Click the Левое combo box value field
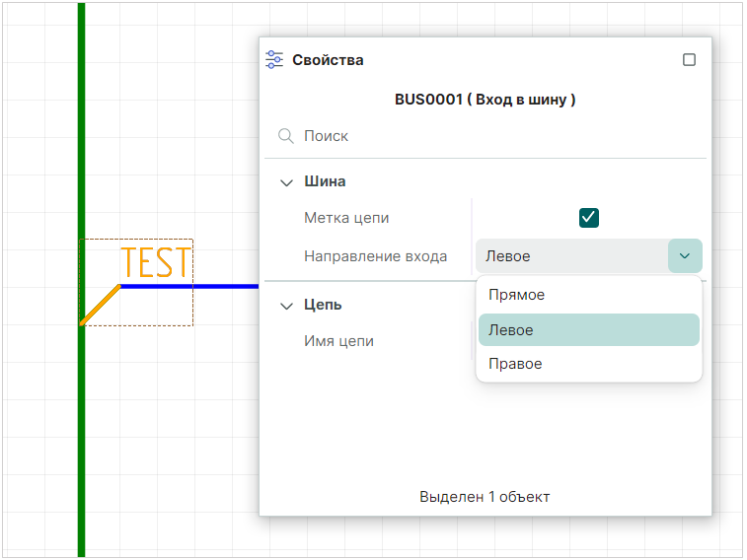Viewport: 747px width, 560px height. (x=571, y=256)
